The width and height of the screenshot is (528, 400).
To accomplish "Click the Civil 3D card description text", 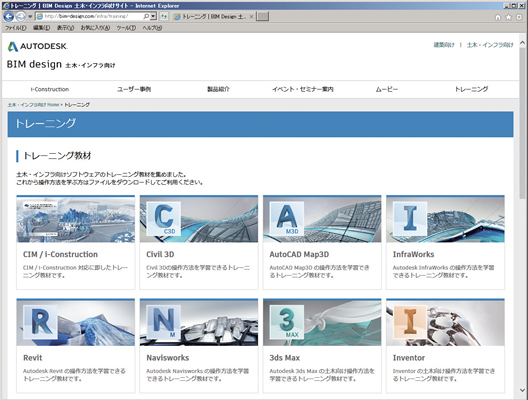I will 198,271.
